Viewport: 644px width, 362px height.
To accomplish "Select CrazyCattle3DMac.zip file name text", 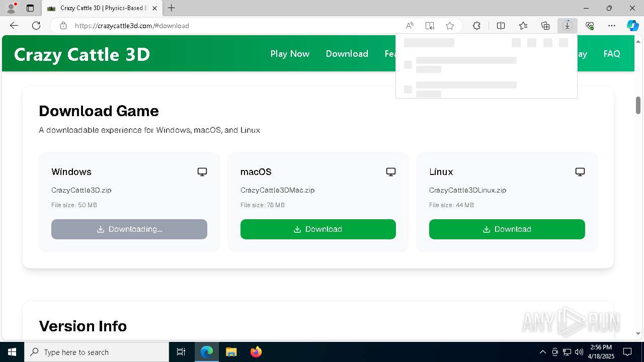I will point(278,190).
